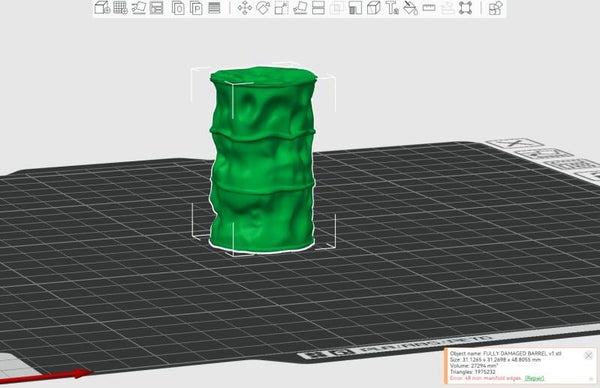Click the X plate icon at build plate corner

(x=515, y=143)
